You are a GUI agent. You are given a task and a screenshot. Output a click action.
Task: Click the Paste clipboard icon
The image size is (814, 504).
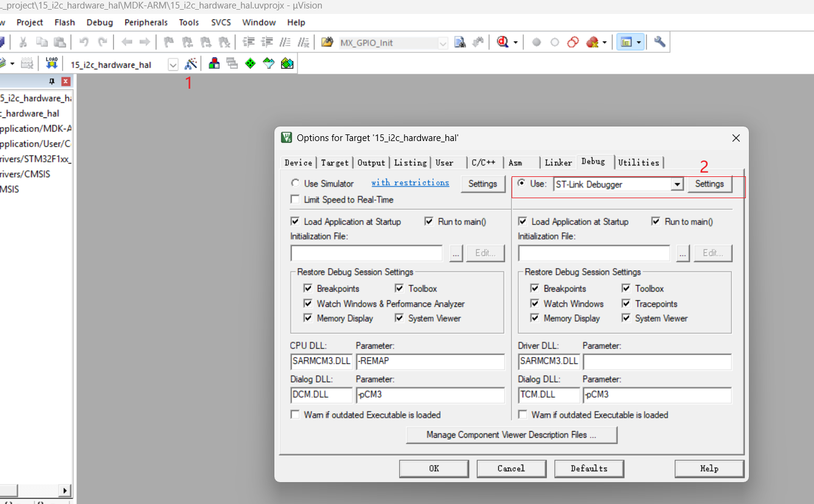pos(60,43)
